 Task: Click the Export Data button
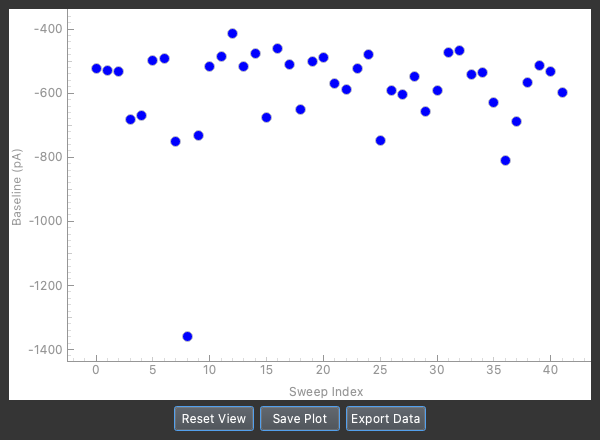pyautogui.click(x=386, y=419)
